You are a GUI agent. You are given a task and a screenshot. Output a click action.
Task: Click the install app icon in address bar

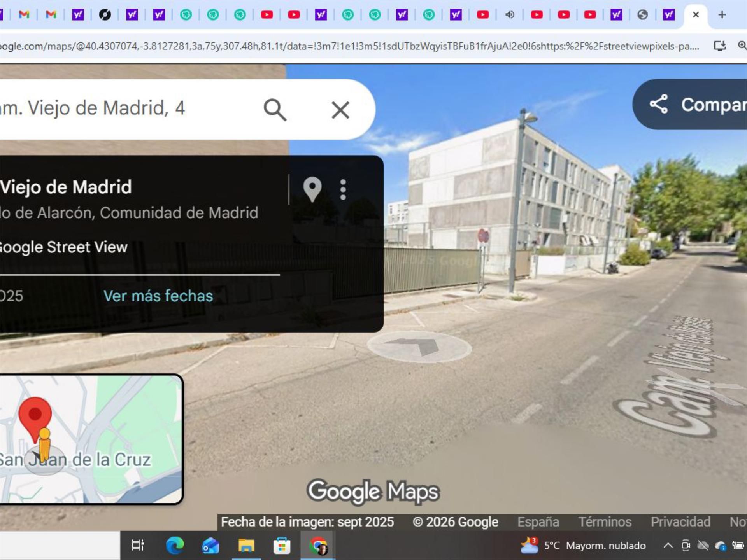pos(720,46)
